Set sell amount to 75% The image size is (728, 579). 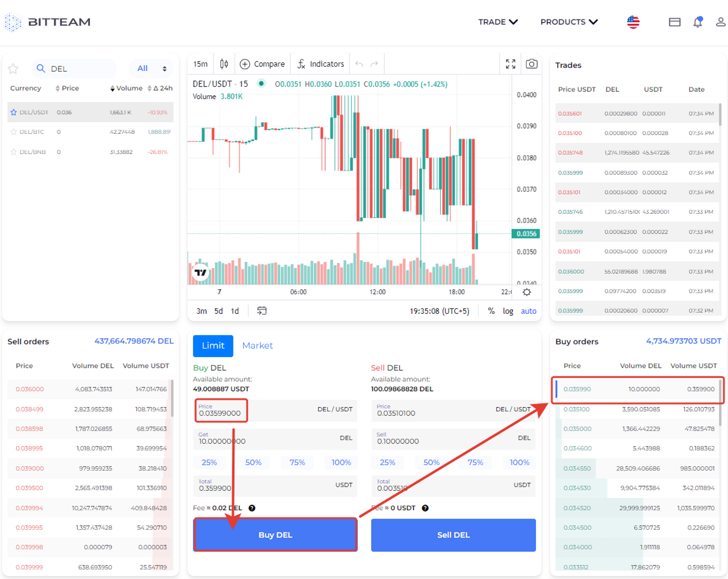[x=475, y=463]
